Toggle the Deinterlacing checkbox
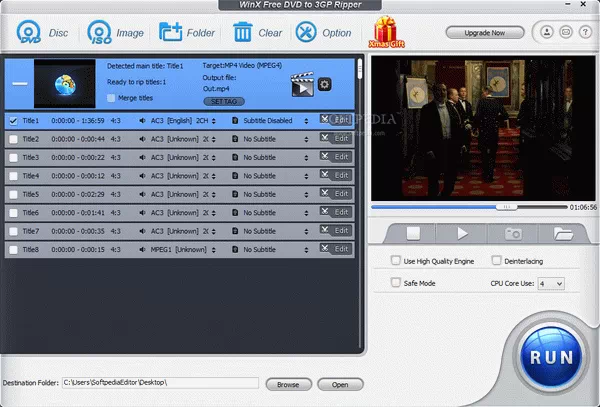Screen dimensions: 600x407 pos(496,261)
